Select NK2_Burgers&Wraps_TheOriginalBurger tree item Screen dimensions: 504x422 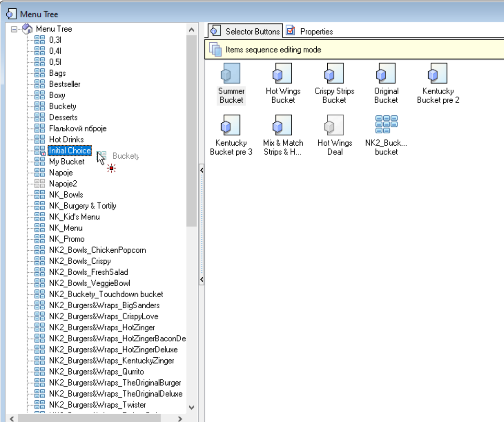[x=115, y=383]
